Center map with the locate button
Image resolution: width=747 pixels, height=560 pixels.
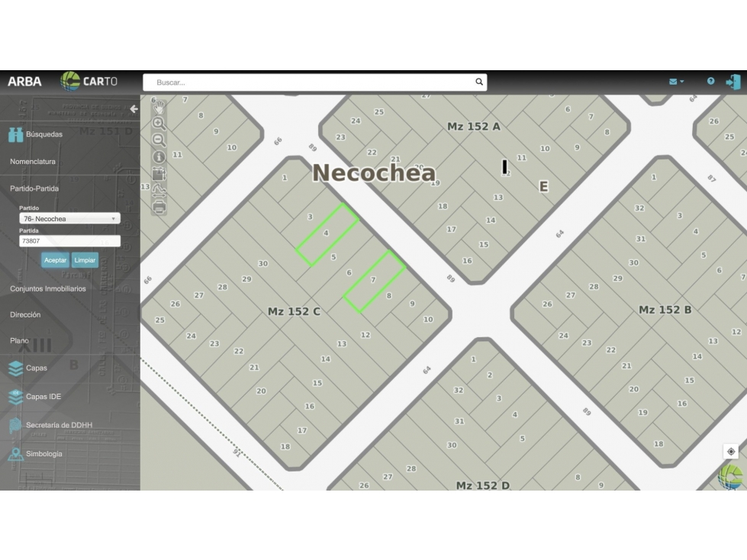click(x=731, y=452)
